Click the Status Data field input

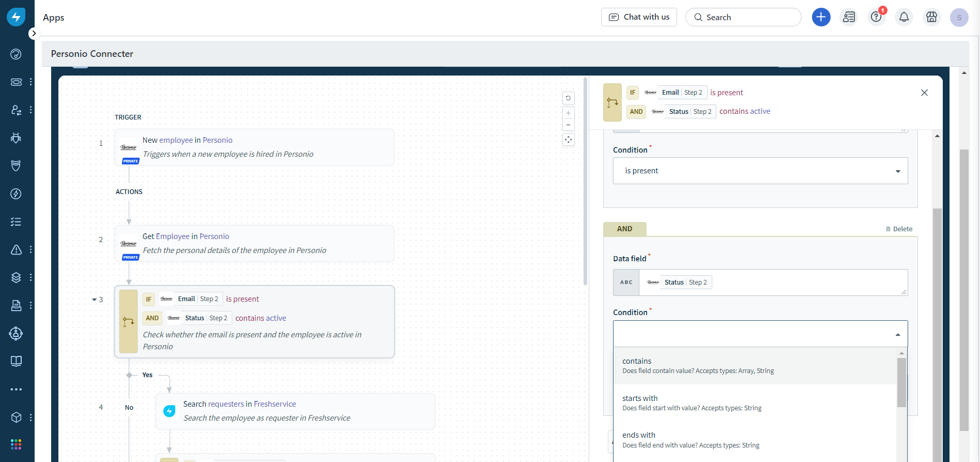[x=760, y=282]
